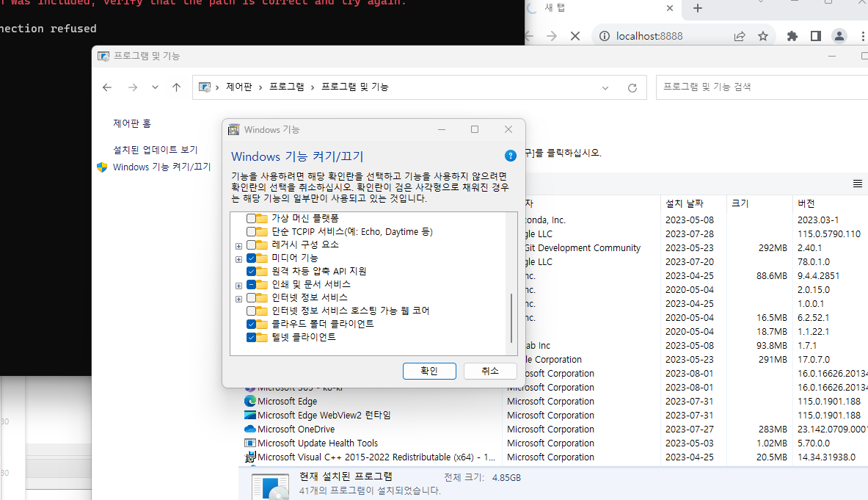Open help in Windows 기능 dialog
Image resolution: width=868 pixels, height=500 pixels.
(x=511, y=156)
